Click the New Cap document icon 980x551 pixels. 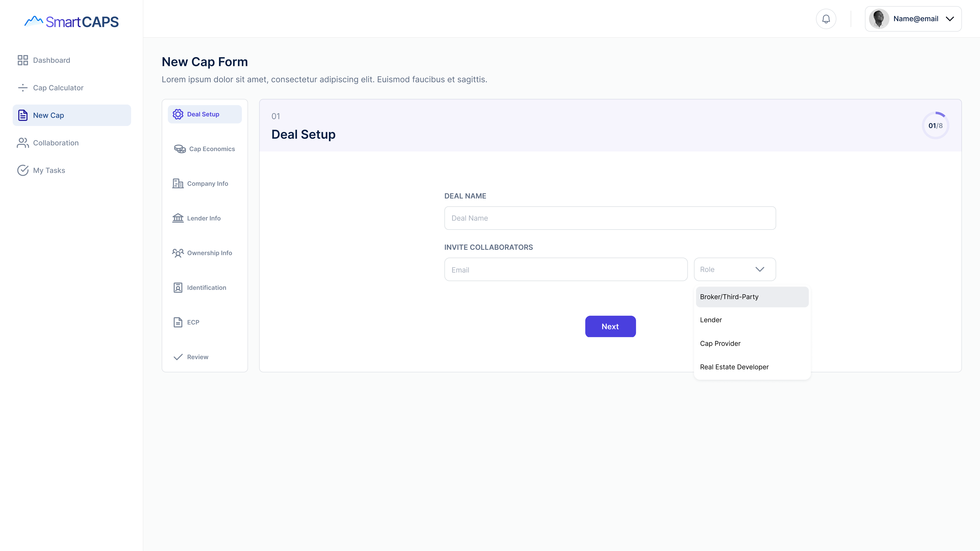(23, 115)
